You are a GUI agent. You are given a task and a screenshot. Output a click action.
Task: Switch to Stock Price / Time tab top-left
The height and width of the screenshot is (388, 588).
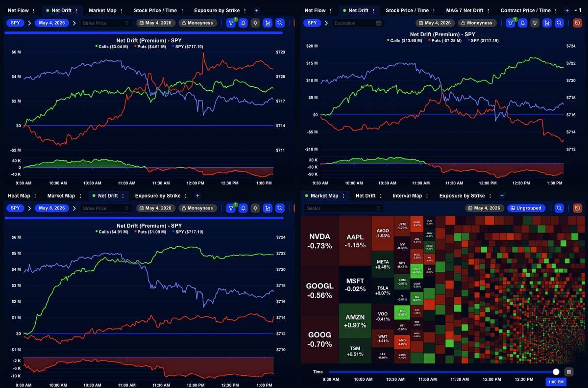[x=154, y=10]
